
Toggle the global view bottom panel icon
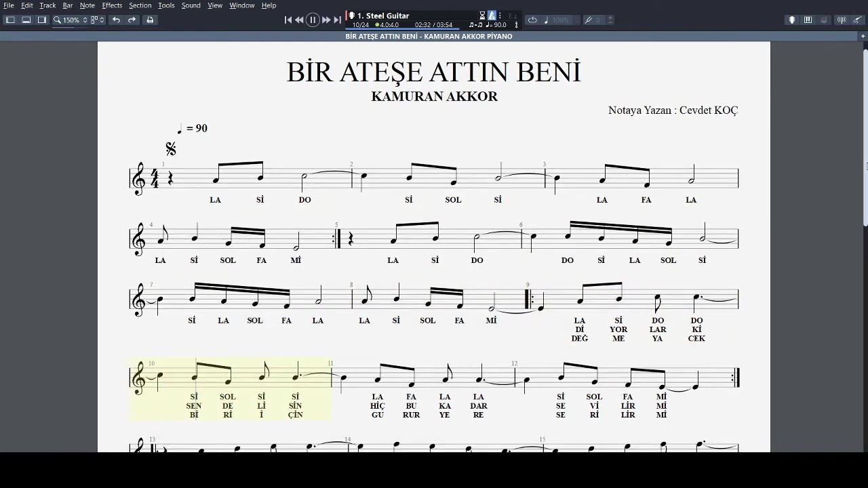click(26, 20)
